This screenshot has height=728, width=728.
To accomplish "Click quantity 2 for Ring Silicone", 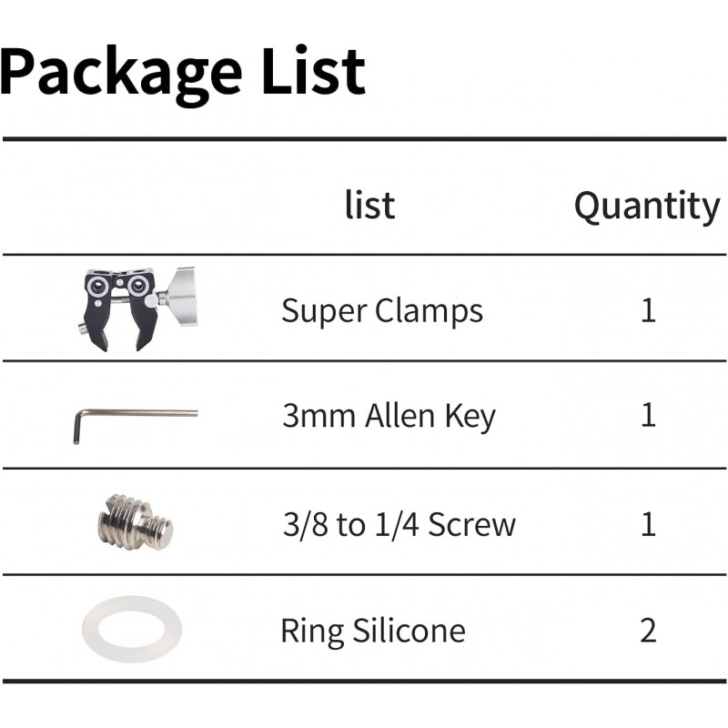I will click(648, 630).
